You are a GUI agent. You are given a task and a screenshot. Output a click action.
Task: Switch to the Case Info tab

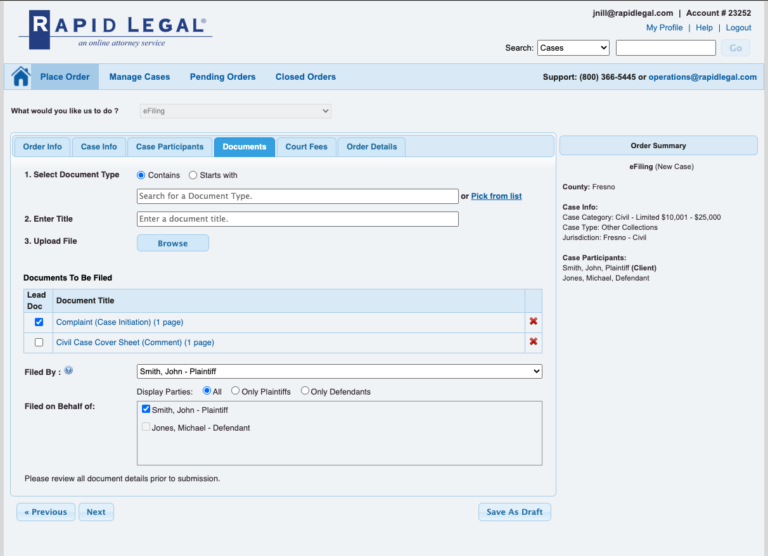click(x=99, y=147)
